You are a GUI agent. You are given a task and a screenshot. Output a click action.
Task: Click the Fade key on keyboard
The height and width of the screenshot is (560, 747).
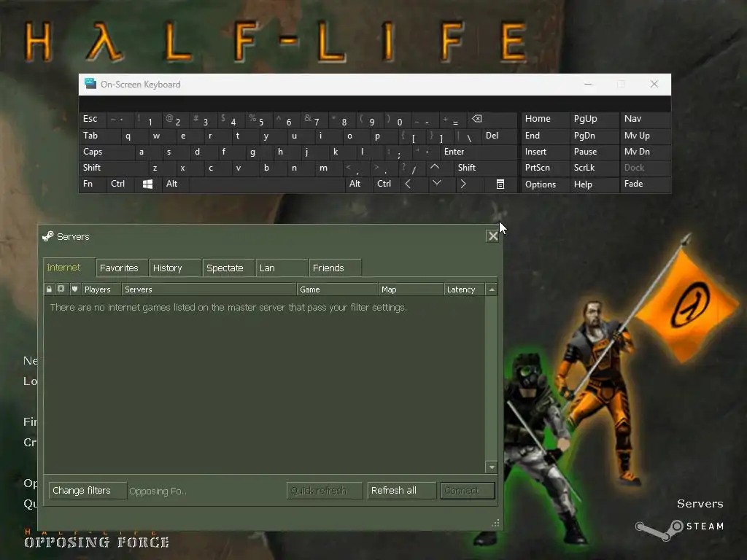point(645,184)
